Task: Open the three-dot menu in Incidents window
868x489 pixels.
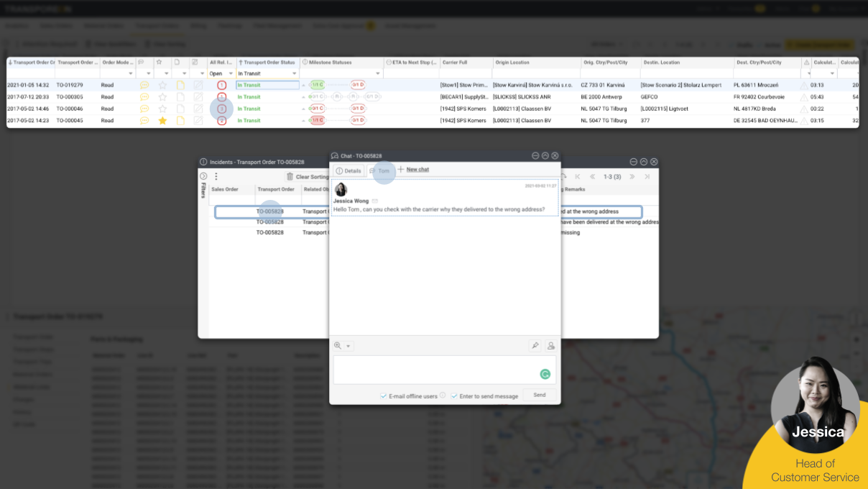Action: 216,176
